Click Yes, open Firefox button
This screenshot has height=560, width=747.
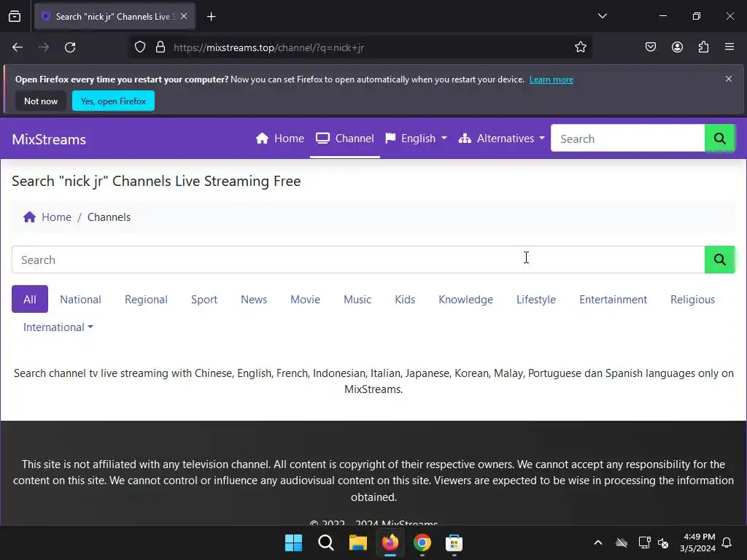(x=113, y=101)
